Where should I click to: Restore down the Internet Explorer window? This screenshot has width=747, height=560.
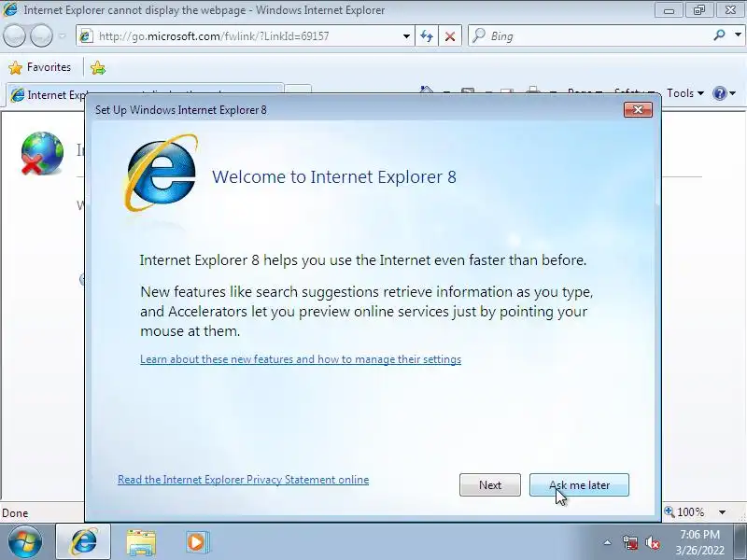click(x=698, y=9)
